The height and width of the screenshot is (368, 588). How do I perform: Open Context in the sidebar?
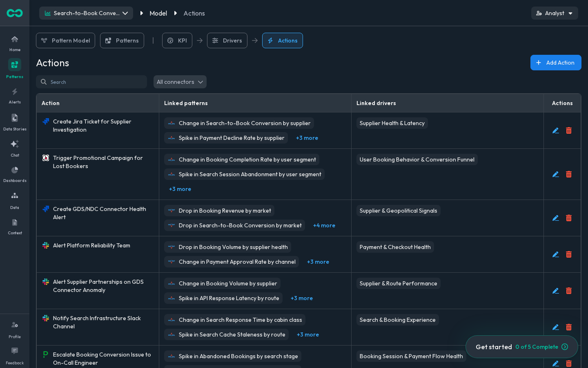pos(15,227)
